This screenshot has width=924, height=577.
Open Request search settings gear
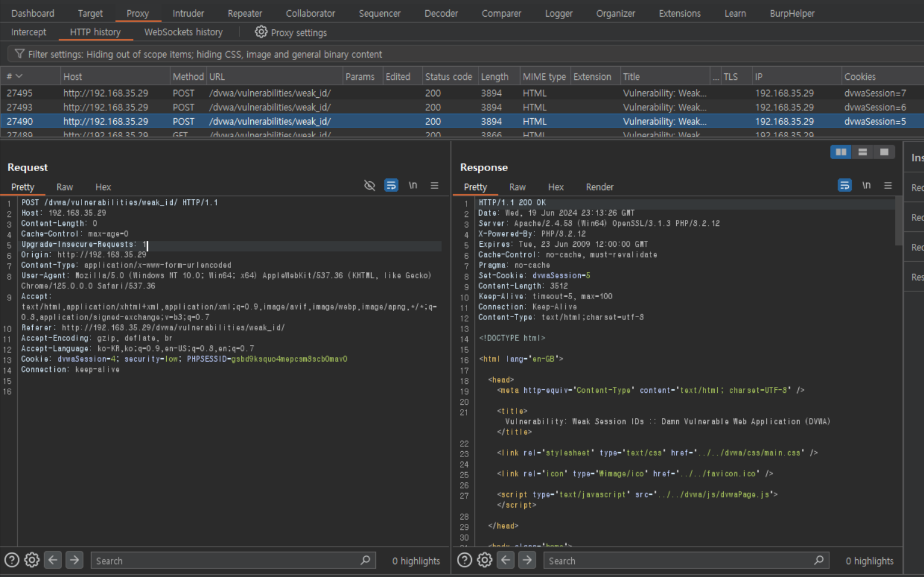32,560
